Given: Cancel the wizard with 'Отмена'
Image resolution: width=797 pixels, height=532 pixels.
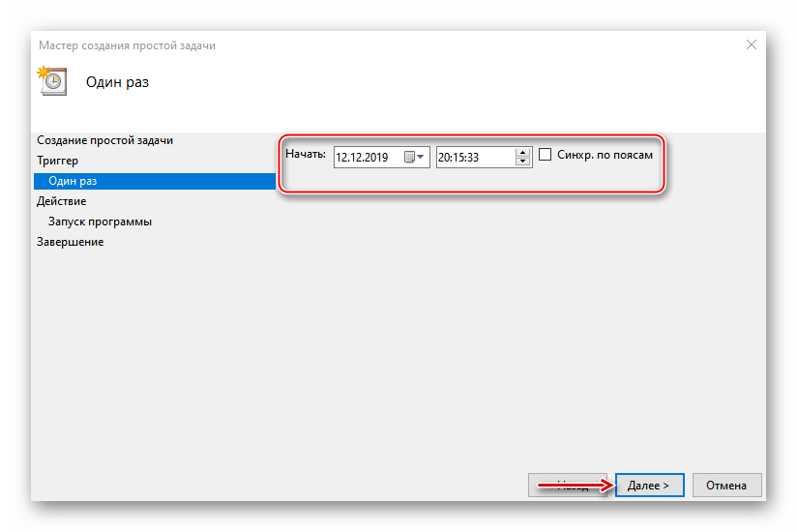Looking at the screenshot, I should click(x=725, y=485).
